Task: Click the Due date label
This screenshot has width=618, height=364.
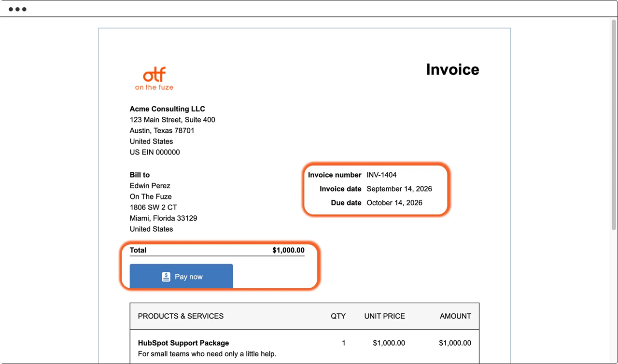Action: click(346, 203)
